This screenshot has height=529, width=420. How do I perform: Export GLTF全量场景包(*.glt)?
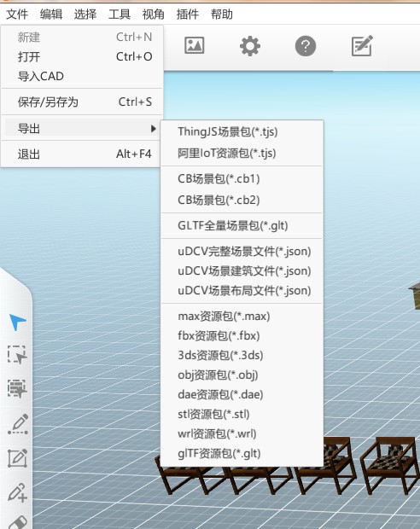point(242,225)
